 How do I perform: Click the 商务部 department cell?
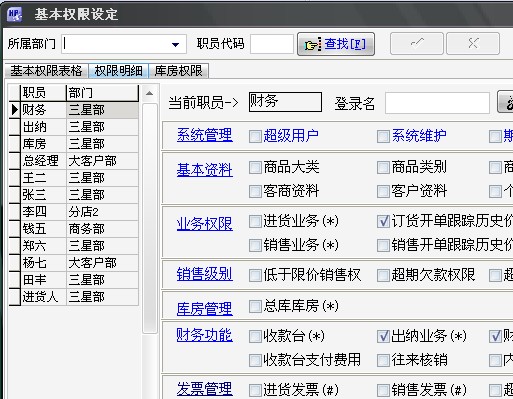point(102,229)
